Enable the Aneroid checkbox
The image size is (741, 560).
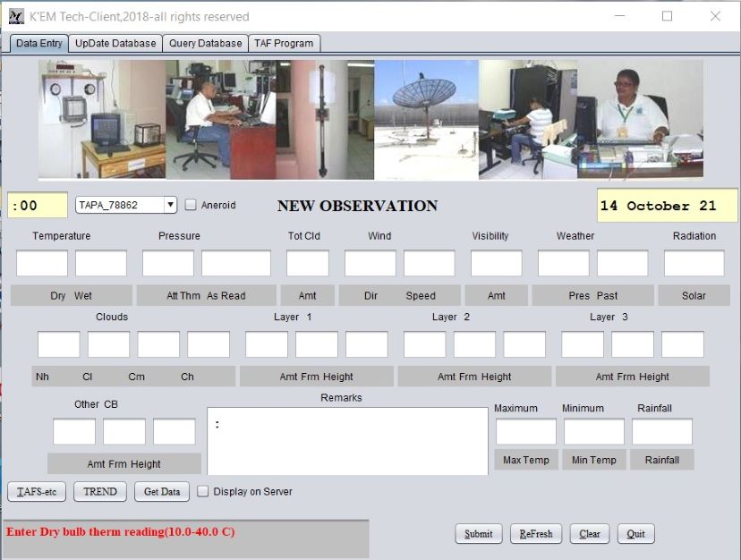coord(191,205)
